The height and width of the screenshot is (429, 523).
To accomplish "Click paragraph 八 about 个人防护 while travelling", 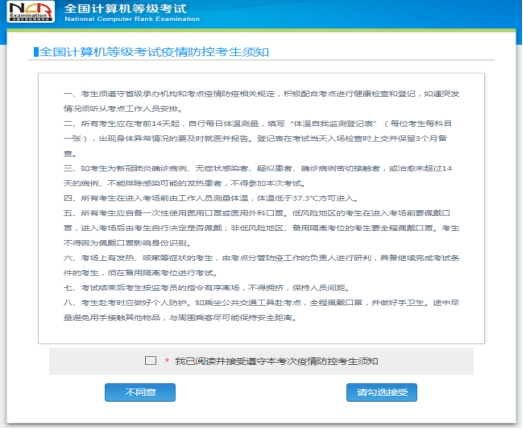I will pyautogui.click(x=262, y=310).
